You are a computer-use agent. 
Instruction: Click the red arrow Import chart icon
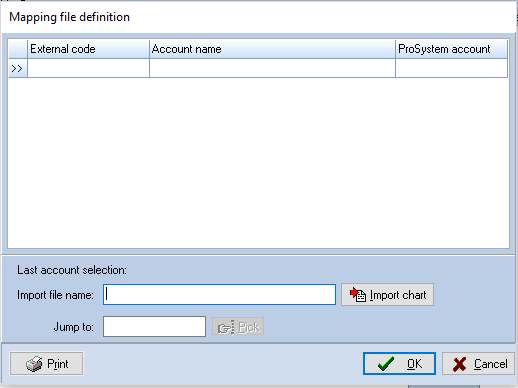(x=358, y=295)
